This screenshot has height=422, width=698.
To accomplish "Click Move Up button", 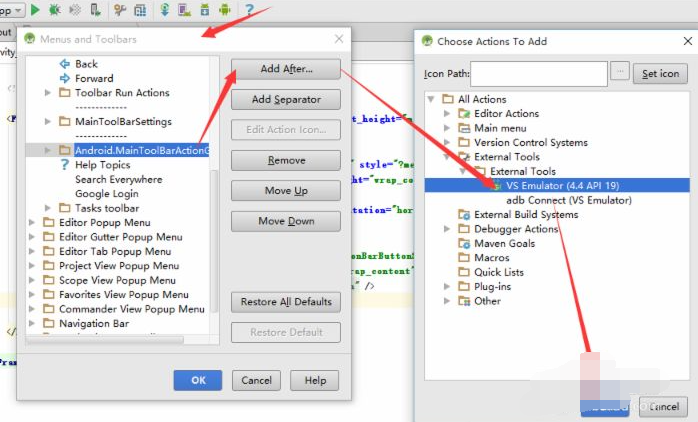I will click(286, 191).
